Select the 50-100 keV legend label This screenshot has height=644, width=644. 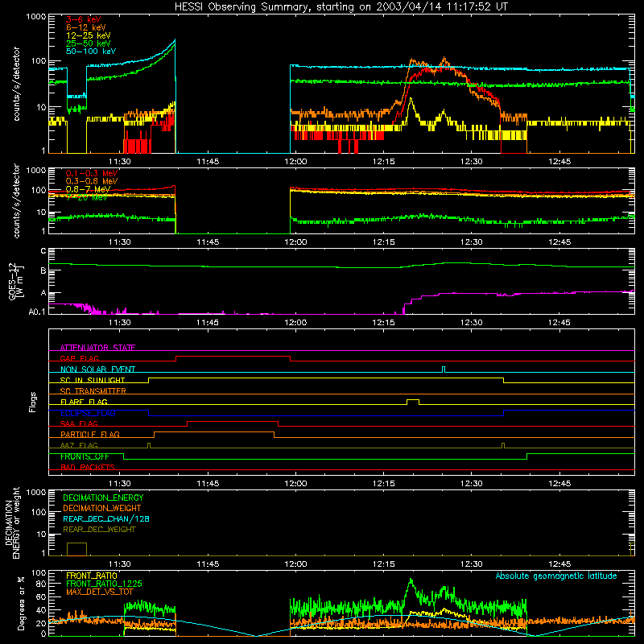91,52
